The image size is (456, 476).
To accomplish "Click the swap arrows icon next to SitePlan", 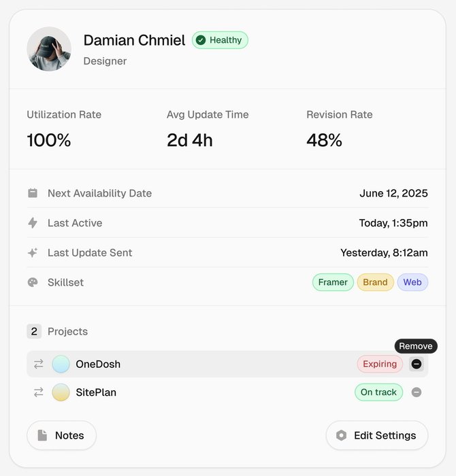I will pyautogui.click(x=39, y=392).
